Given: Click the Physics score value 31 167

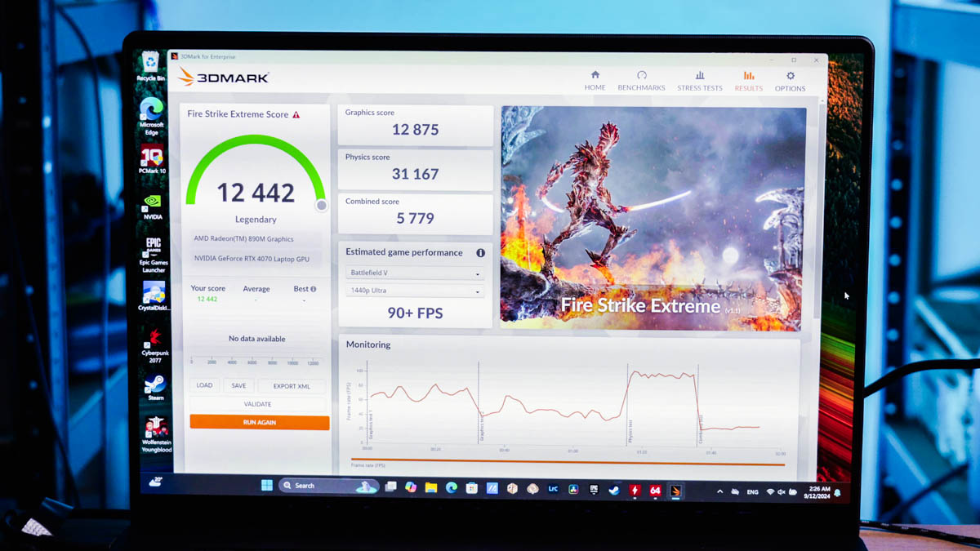Looking at the screenshot, I should [415, 174].
